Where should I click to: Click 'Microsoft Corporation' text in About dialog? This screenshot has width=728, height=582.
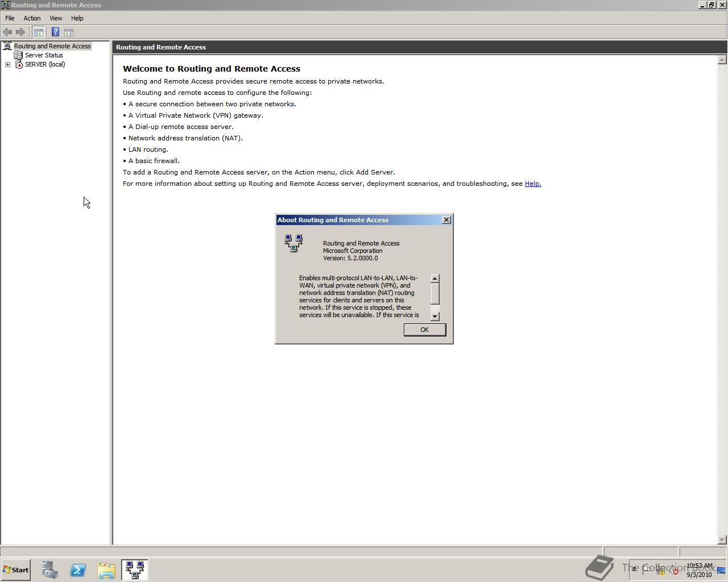pos(353,251)
